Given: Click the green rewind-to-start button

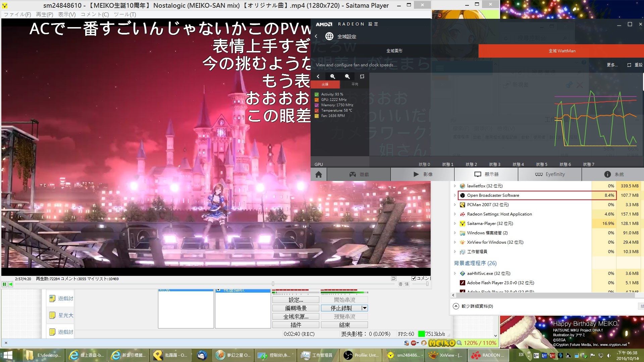Looking at the screenshot, I should click(x=10, y=284).
